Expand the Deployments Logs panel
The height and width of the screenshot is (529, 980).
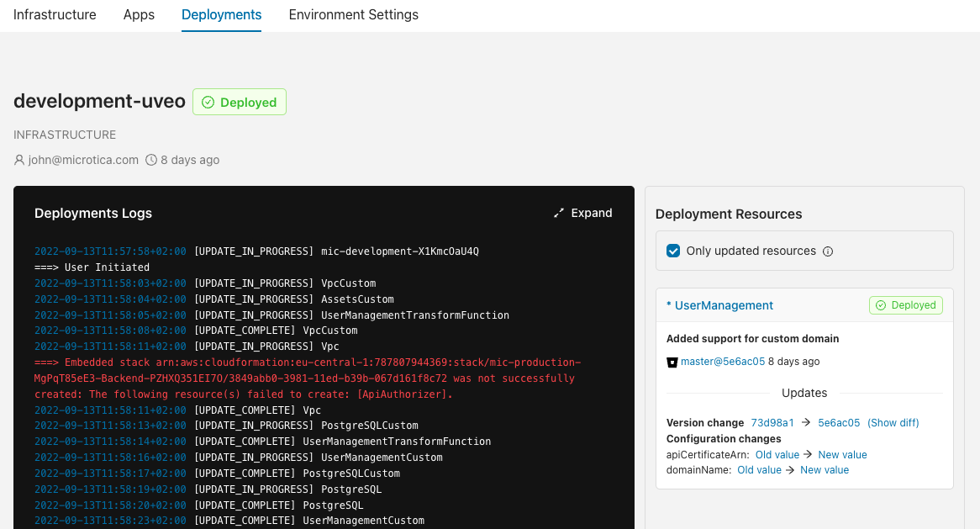tap(582, 214)
